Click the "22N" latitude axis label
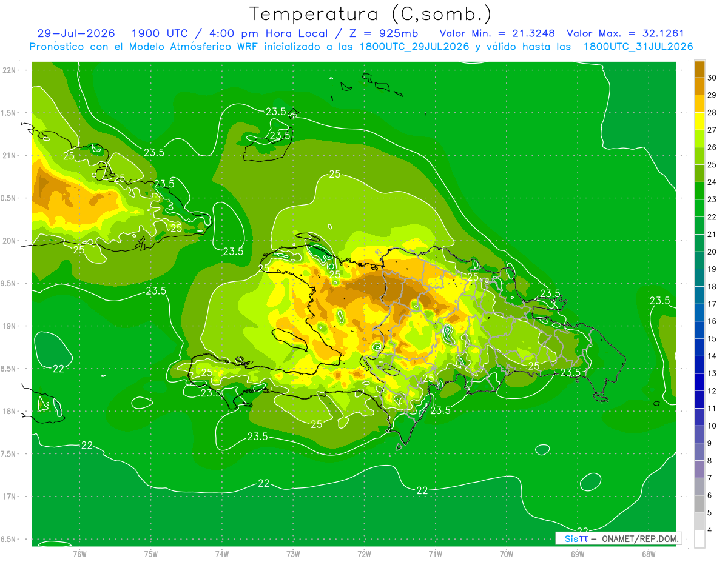The image size is (728, 562). 10,70
